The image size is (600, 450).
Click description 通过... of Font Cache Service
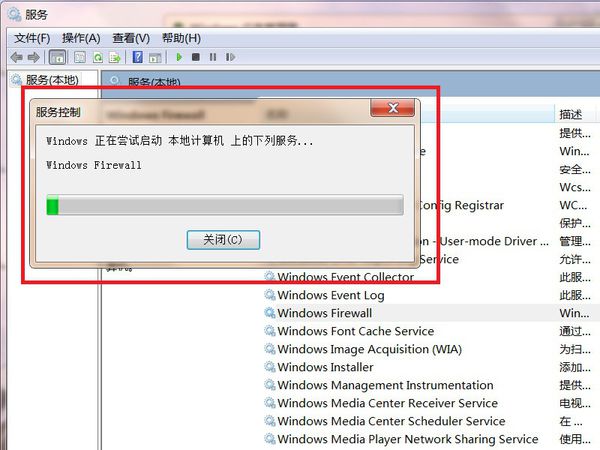[x=575, y=331]
